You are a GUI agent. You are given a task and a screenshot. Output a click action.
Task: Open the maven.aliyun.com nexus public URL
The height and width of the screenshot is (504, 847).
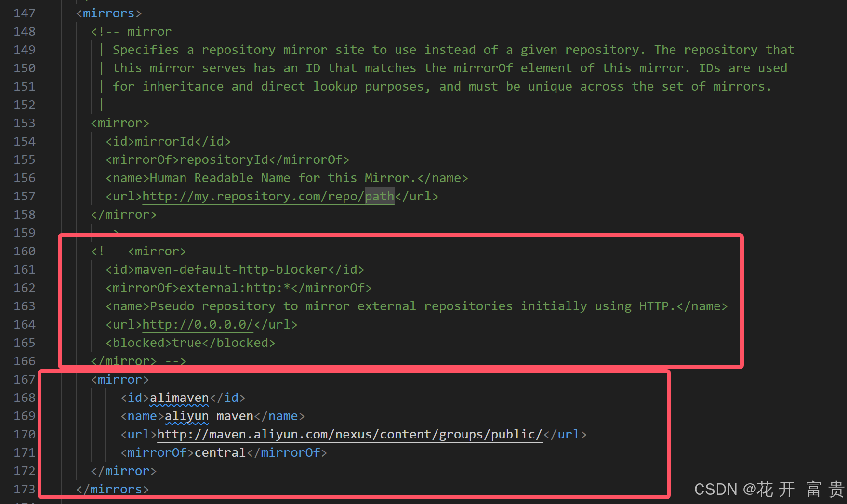(349, 434)
